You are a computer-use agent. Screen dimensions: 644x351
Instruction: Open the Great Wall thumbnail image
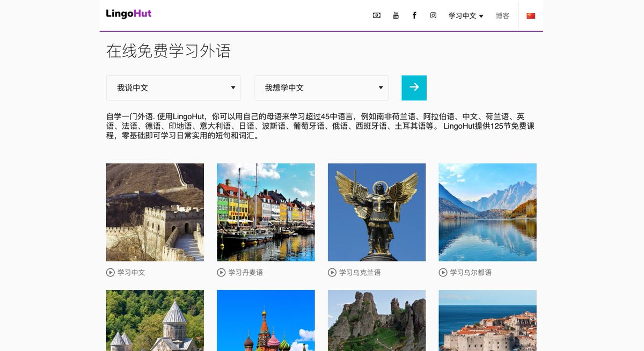pos(155,212)
